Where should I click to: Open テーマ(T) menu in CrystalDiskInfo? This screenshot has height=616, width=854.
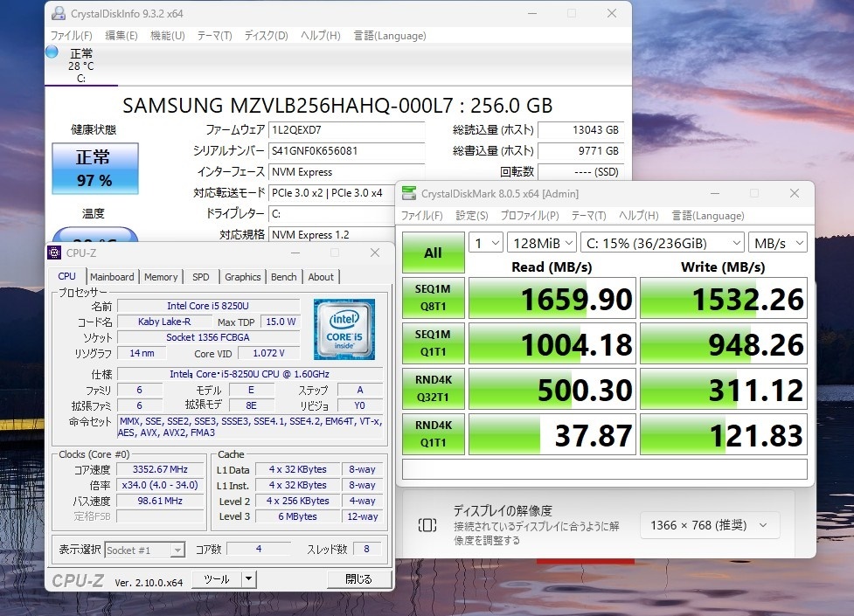(214, 36)
